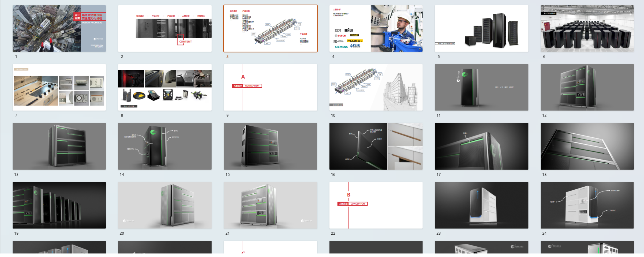The image size is (644, 257).
Task: Select the Conception A divider slide 9
Action: [x=270, y=87]
